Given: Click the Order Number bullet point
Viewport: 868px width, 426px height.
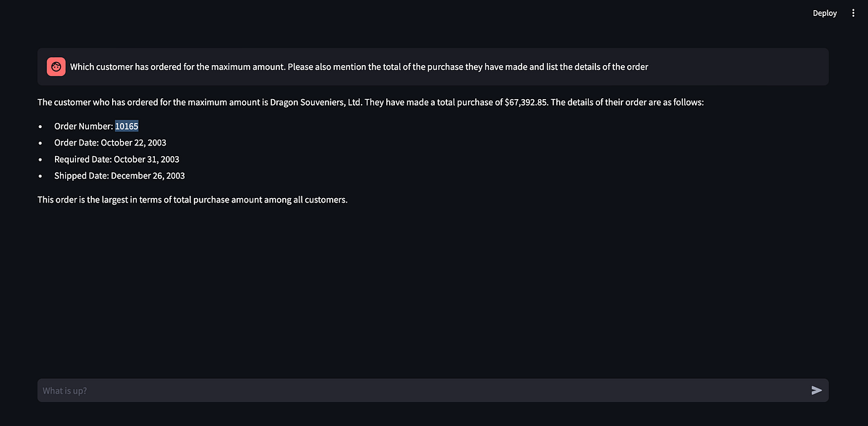Looking at the screenshot, I should [96, 125].
